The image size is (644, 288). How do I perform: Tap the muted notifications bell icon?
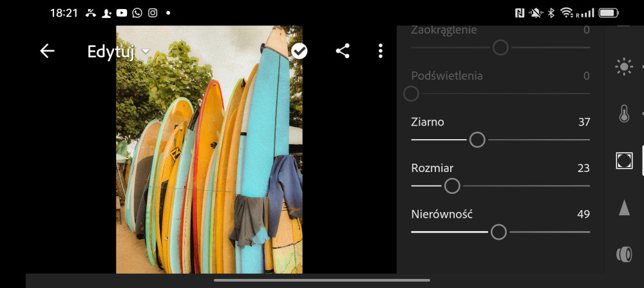536,13
